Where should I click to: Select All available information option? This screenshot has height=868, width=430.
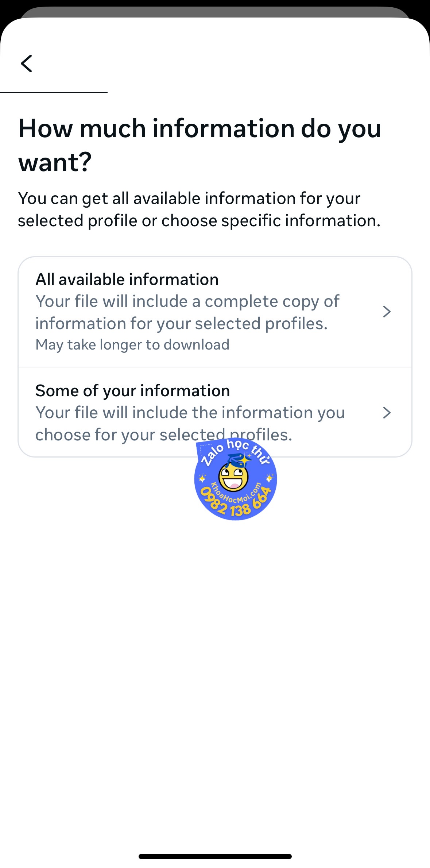click(215, 312)
